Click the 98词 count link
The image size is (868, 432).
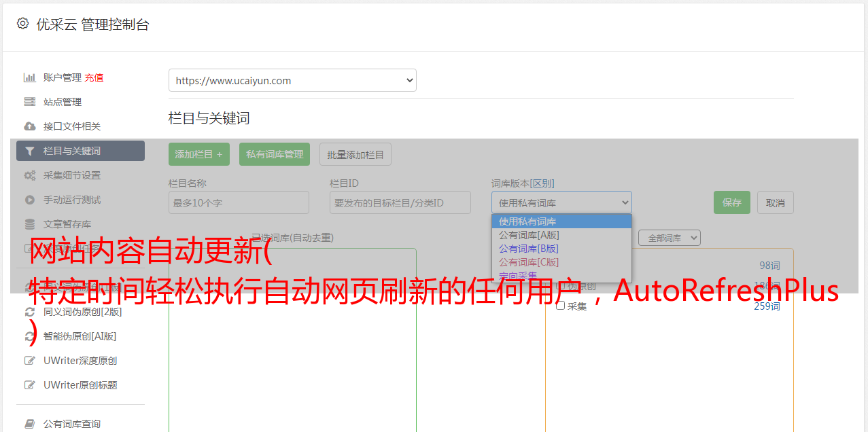(x=769, y=266)
